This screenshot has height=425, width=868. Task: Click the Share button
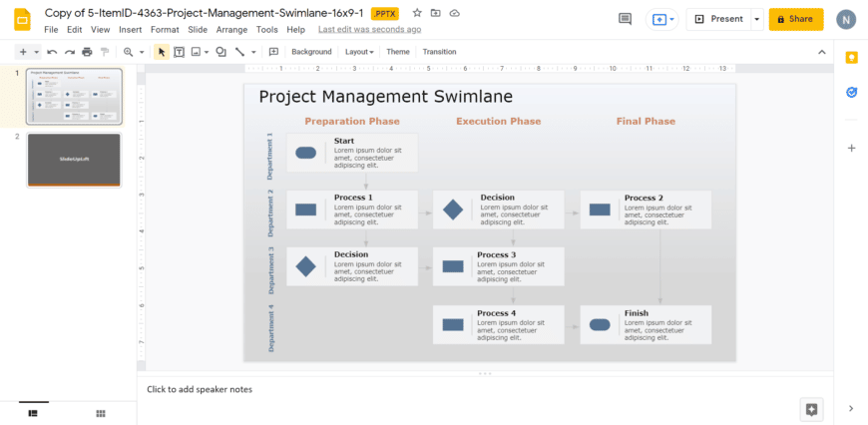[x=795, y=19]
